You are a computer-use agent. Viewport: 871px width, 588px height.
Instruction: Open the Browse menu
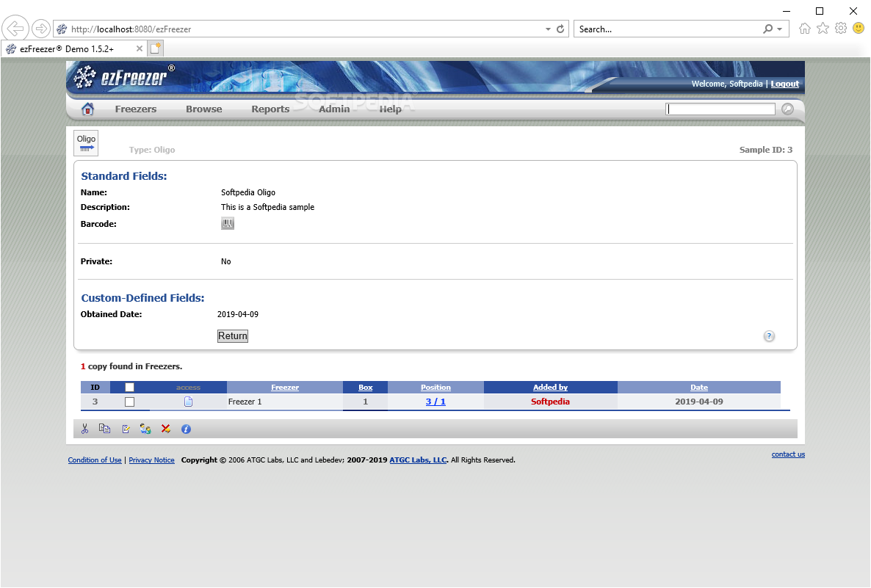204,109
